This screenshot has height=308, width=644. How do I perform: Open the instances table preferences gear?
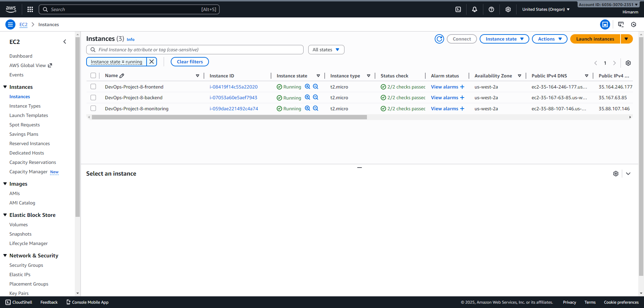628,63
